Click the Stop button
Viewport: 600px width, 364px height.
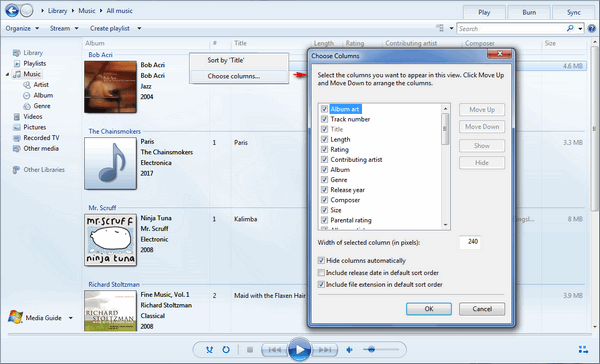250,349
